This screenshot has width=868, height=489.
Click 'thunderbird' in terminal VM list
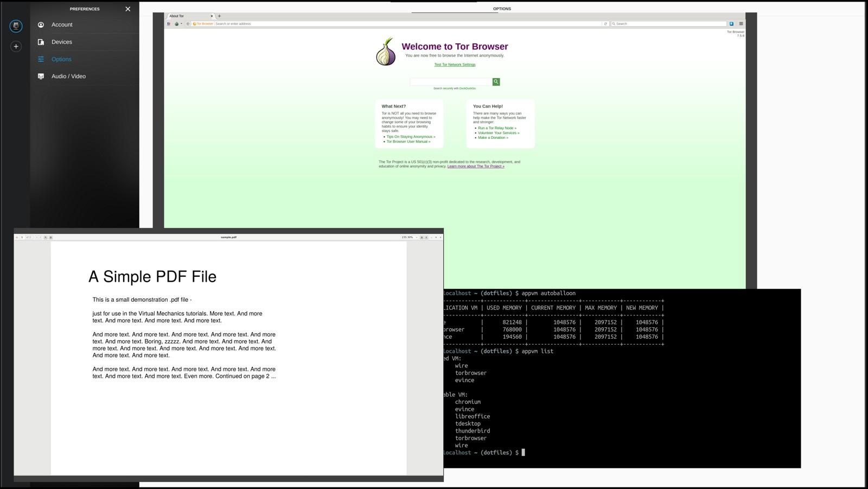473,431
